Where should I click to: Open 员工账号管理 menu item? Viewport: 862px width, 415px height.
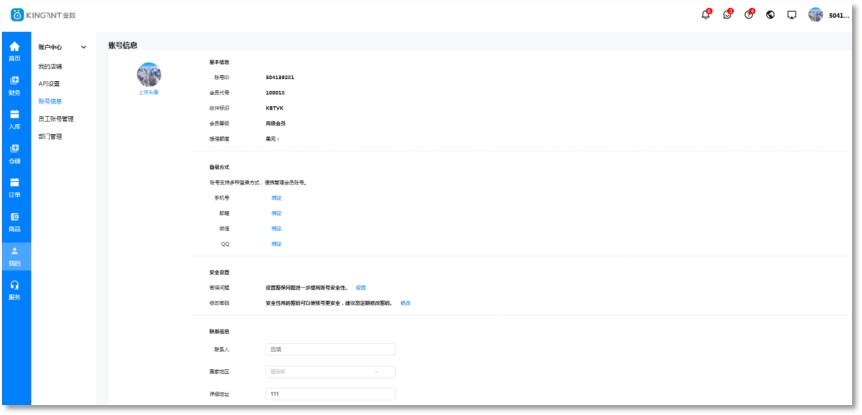click(56, 118)
